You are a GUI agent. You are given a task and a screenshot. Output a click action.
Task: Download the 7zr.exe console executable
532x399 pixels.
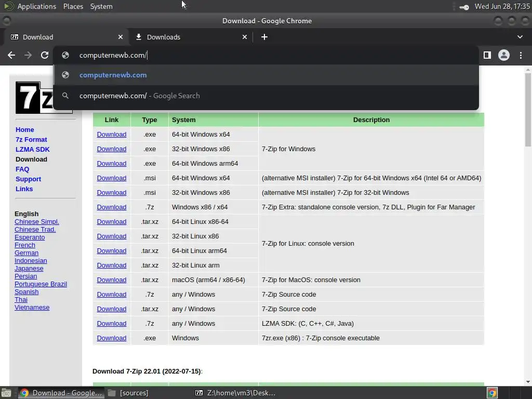click(112, 338)
